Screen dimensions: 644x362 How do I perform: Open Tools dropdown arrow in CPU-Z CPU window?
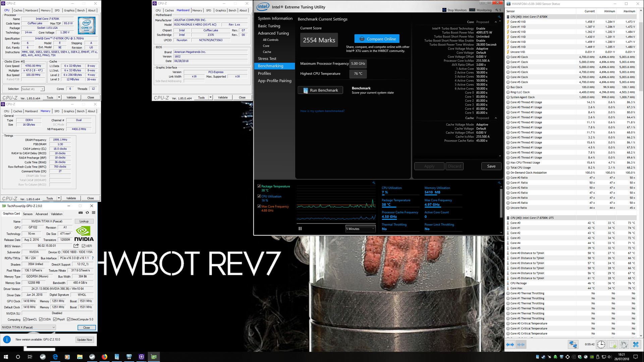click(59, 98)
